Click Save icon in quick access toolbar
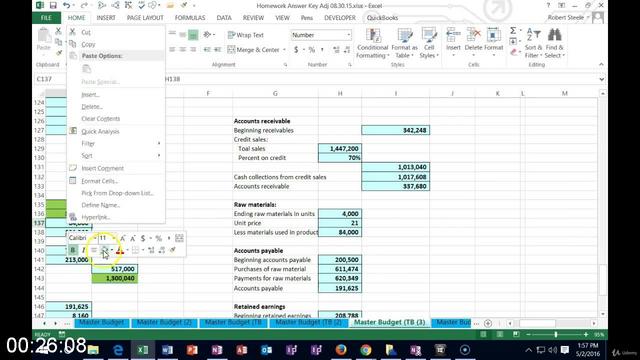The image size is (640, 360). tap(53, 5)
